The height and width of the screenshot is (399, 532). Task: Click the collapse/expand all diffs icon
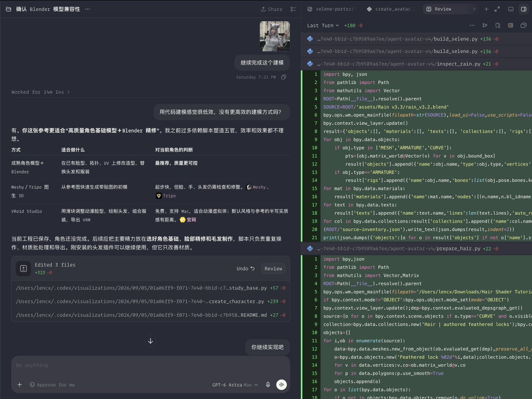[485, 26]
